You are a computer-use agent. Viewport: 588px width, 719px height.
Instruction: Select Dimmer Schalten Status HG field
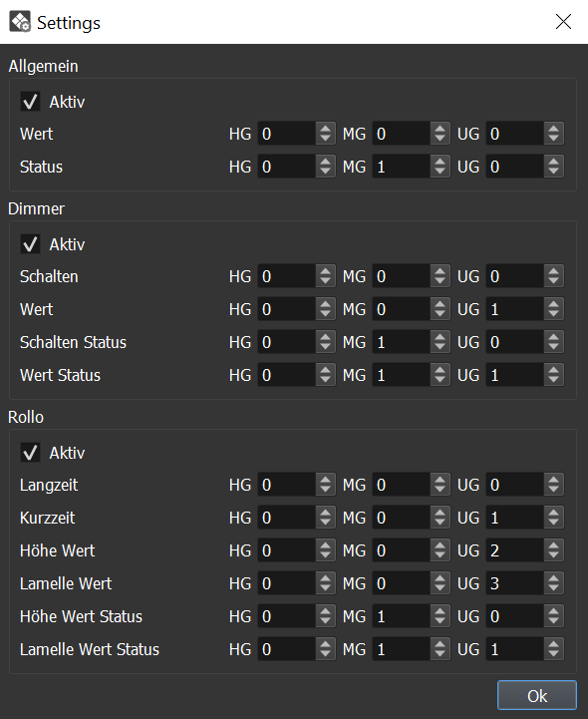tap(287, 342)
